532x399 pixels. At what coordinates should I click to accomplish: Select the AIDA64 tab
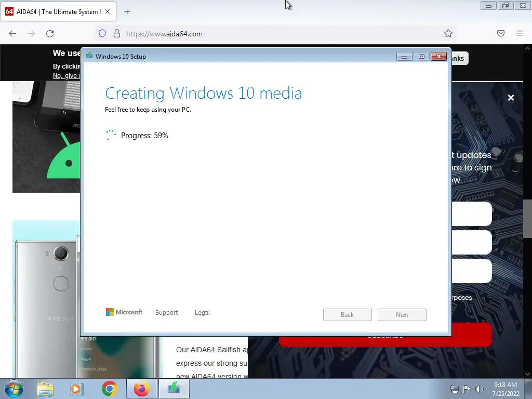click(58, 11)
